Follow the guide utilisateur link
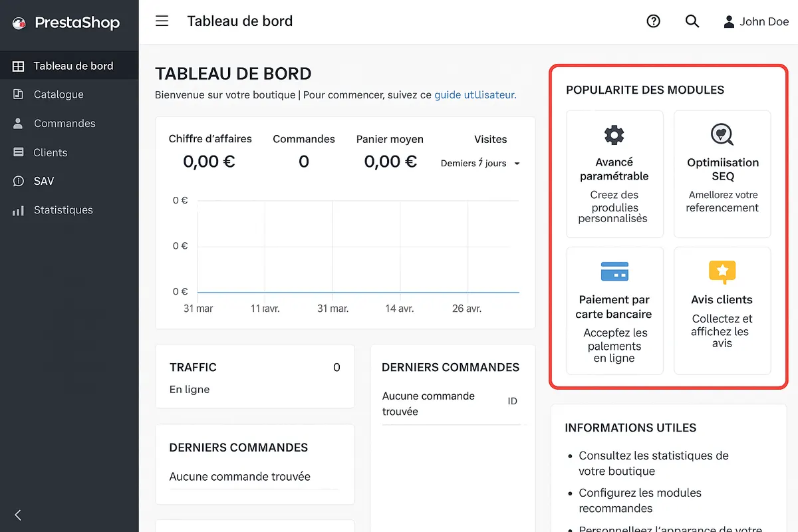This screenshot has width=798, height=532. pyautogui.click(x=475, y=95)
